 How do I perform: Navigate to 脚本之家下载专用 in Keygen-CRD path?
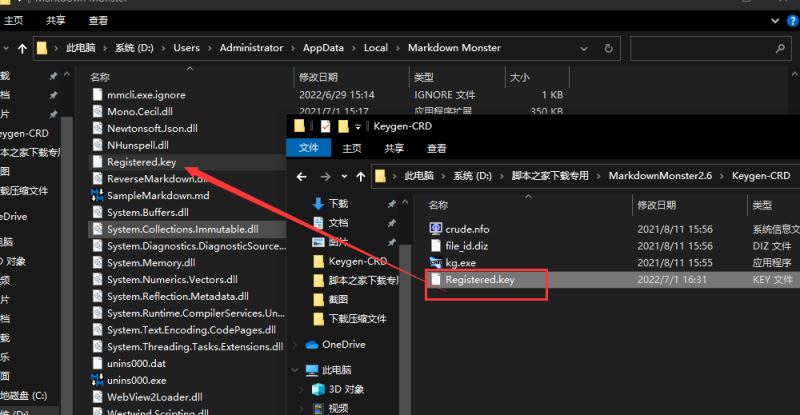[549, 176]
